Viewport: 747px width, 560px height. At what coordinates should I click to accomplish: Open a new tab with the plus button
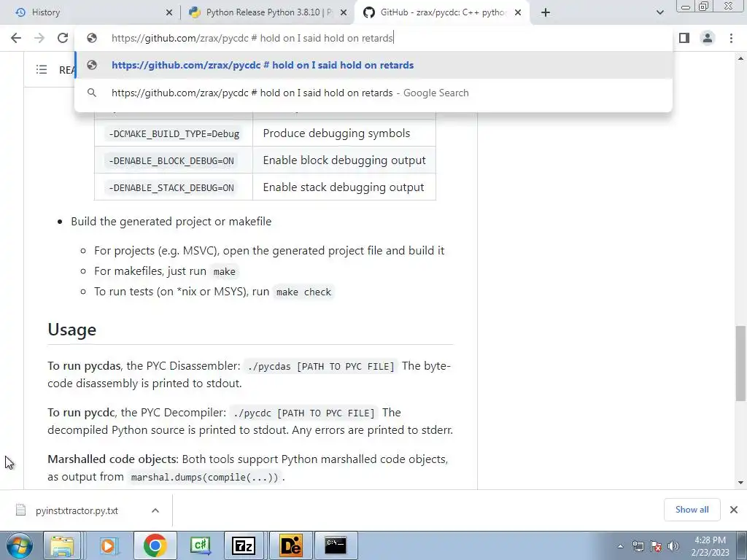tap(546, 12)
